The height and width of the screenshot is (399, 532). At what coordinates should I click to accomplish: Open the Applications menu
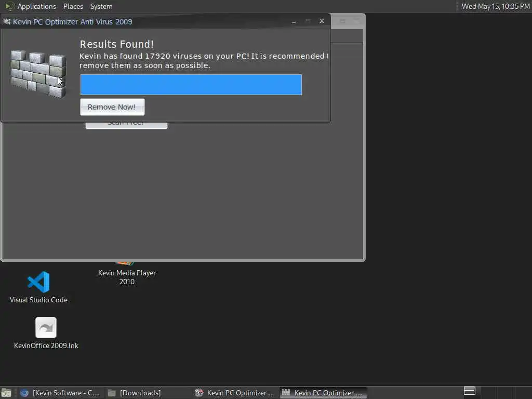tap(37, 6)
